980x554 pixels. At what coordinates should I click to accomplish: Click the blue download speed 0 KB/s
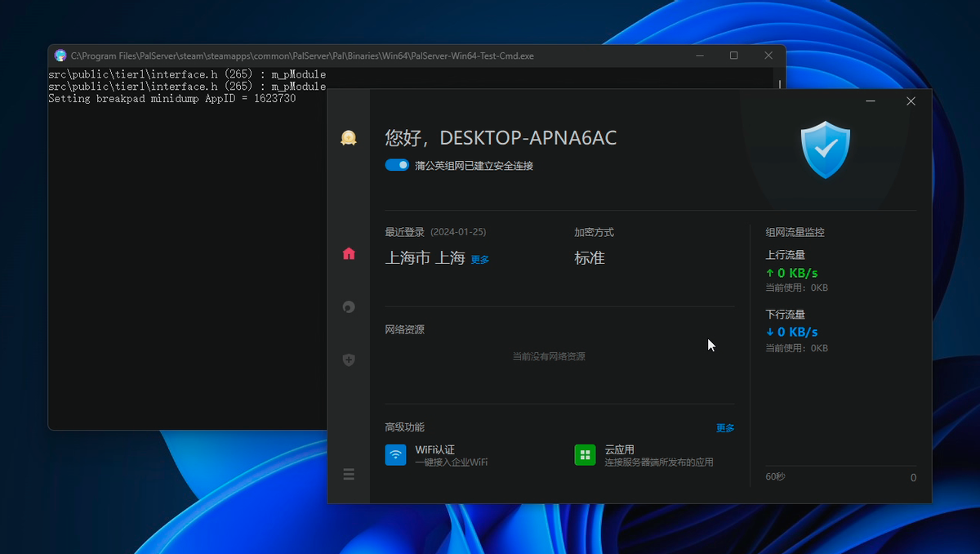(791, 332)
